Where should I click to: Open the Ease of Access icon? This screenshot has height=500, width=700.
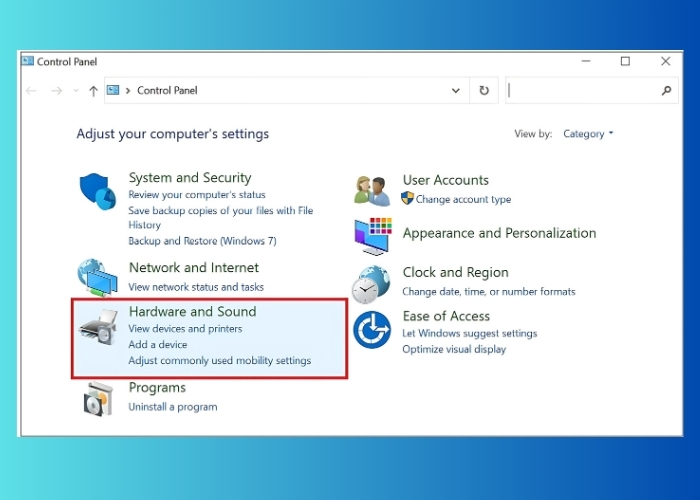372,329
